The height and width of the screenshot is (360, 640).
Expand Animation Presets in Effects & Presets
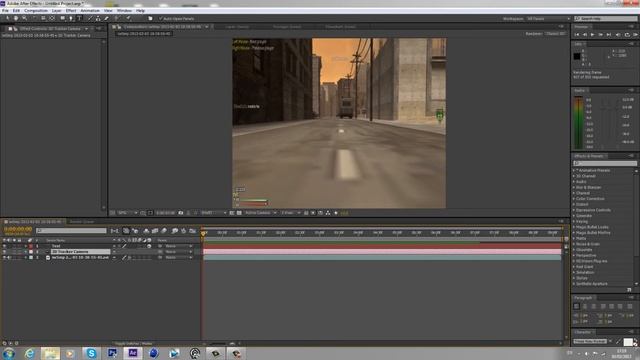tap(574, 170)
